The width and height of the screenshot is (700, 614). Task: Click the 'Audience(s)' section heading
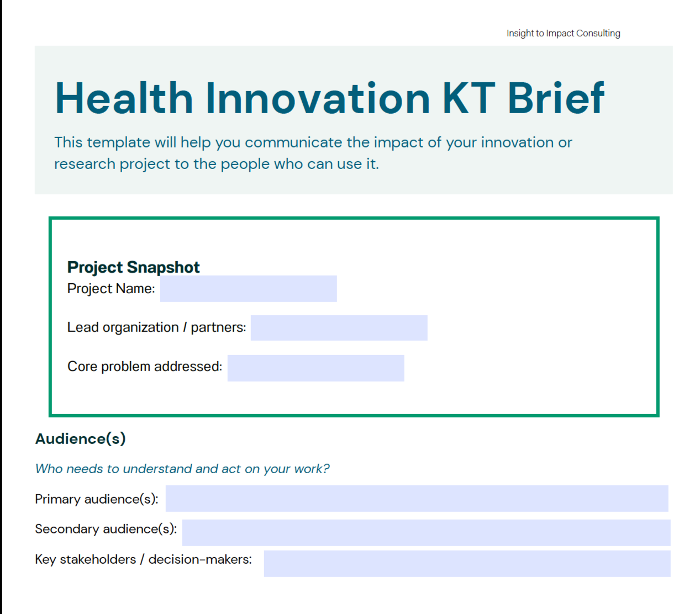[81, 439]
